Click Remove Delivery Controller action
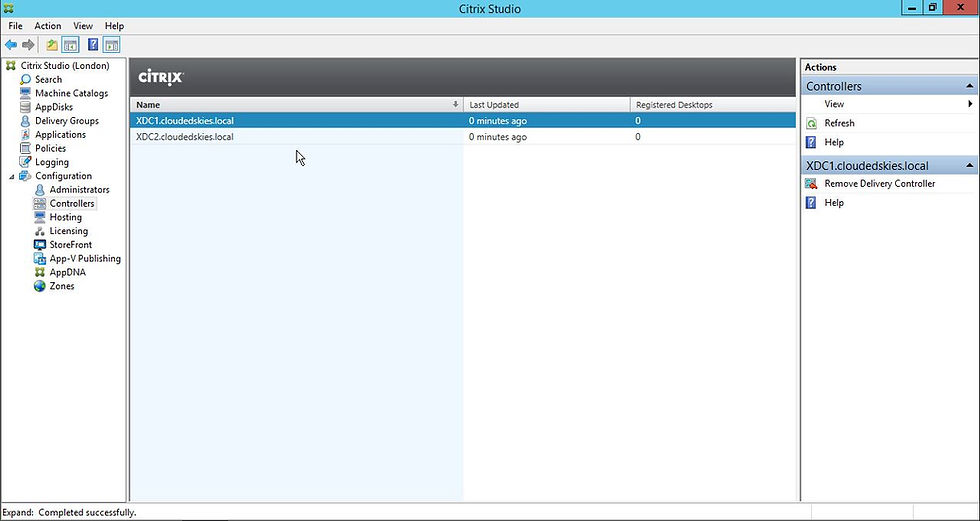Viewport: 980px width, 521px height. point(880,184)
